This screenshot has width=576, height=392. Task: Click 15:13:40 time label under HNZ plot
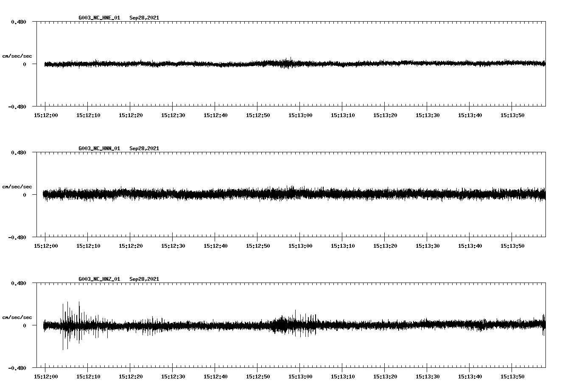(470, 377)
